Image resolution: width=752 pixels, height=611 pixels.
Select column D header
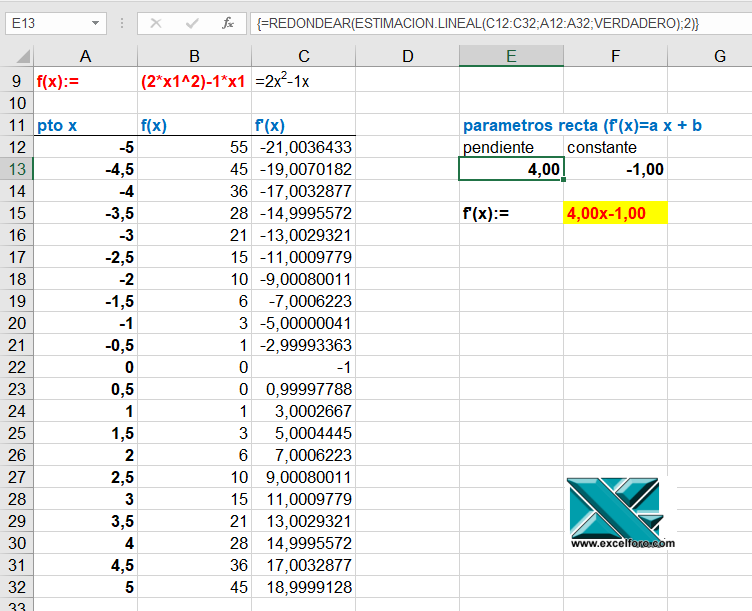click(408, 57)
